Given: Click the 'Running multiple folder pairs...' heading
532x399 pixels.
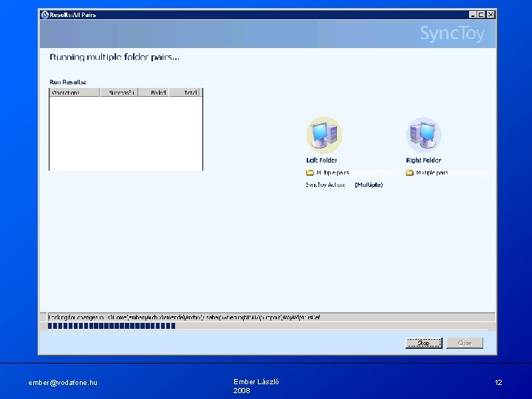Looking at the screenshot, I should [115, 57].
